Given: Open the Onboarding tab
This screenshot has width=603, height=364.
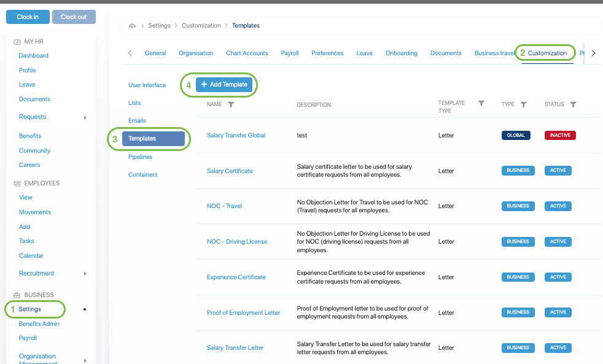Looking at the screenshot, I should click(x=401, y=53).
